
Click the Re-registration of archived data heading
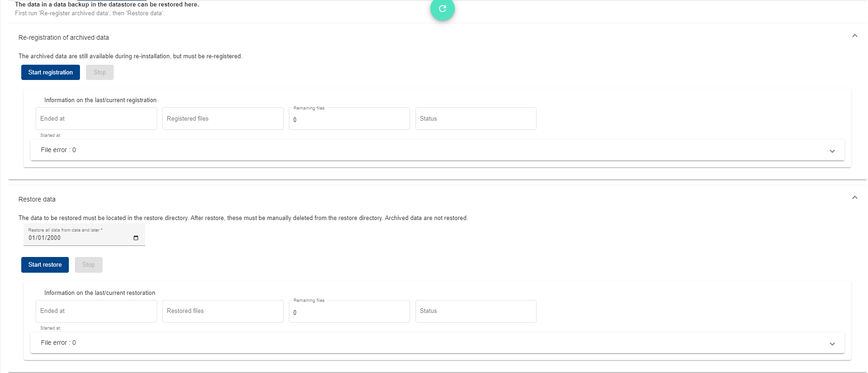tap(64, 38)
